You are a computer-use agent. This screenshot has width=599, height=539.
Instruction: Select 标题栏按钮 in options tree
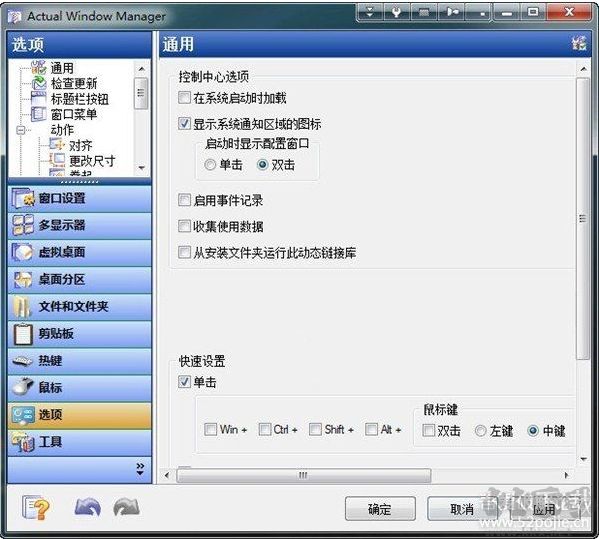point(79,99)
